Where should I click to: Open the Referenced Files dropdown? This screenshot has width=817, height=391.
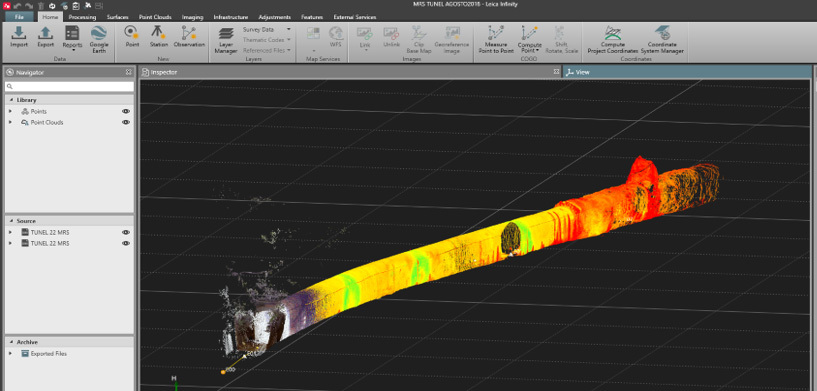click(267, 51)
